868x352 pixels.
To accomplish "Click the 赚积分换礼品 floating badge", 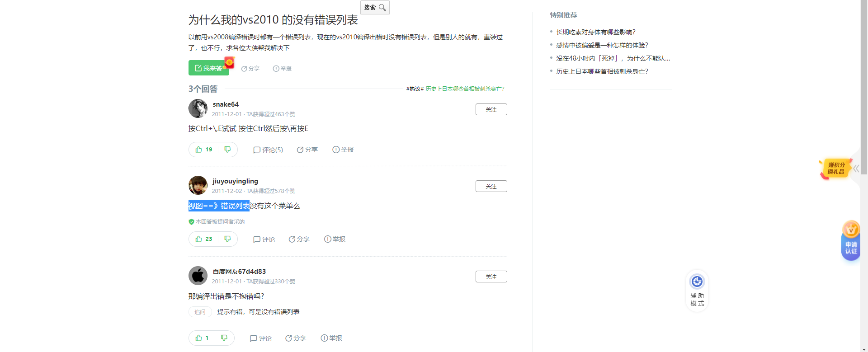I will click(x=835, y=169).
